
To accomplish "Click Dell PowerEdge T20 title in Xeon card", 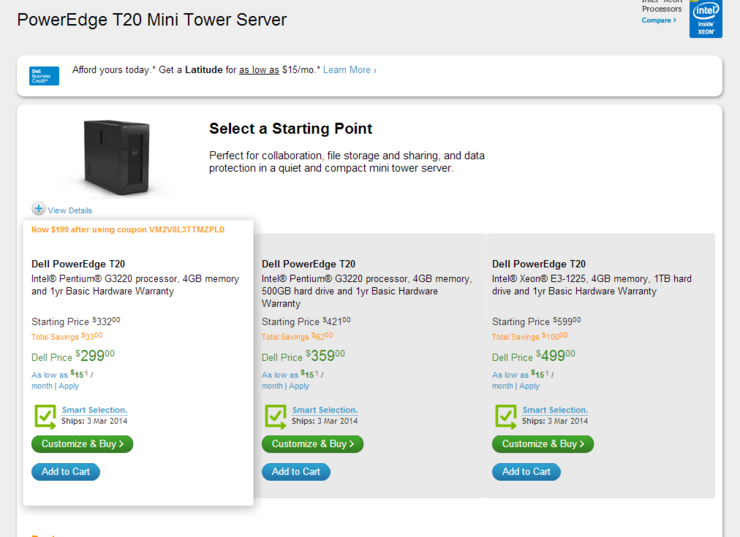I will click(x=539, y=264).
